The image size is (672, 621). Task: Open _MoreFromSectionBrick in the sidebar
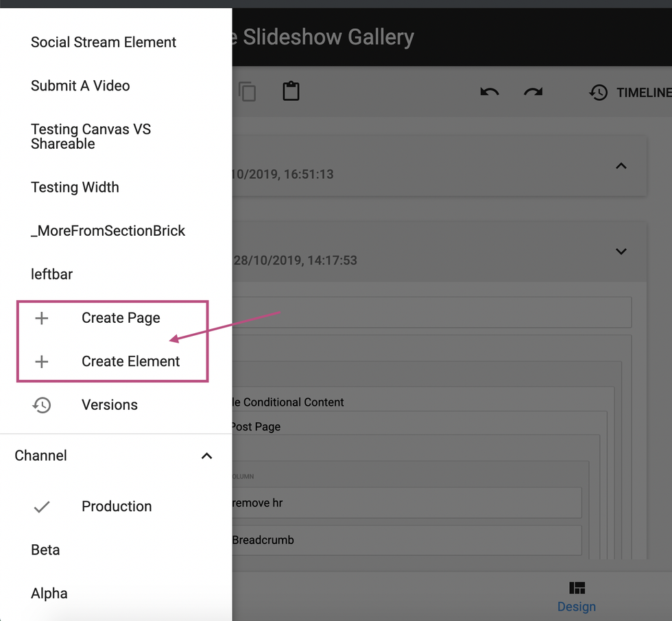[108, 231]
